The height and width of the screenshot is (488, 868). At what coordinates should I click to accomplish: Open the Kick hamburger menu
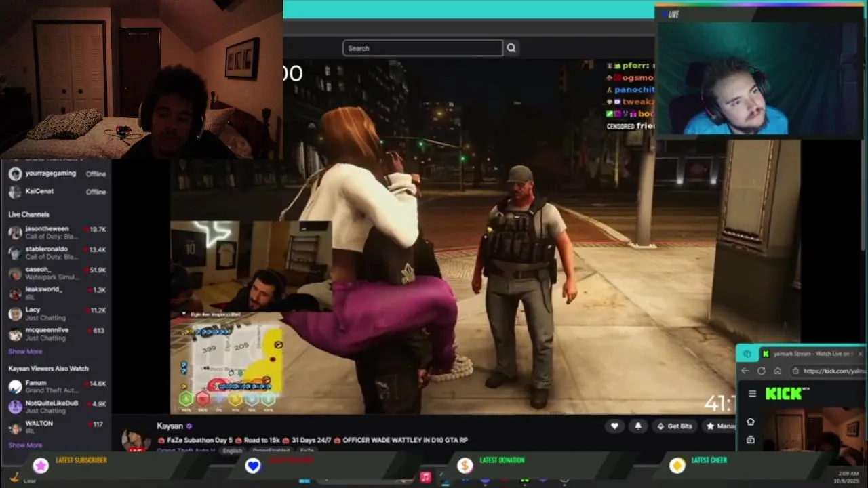pyautogui.click(x=752, y=394)
